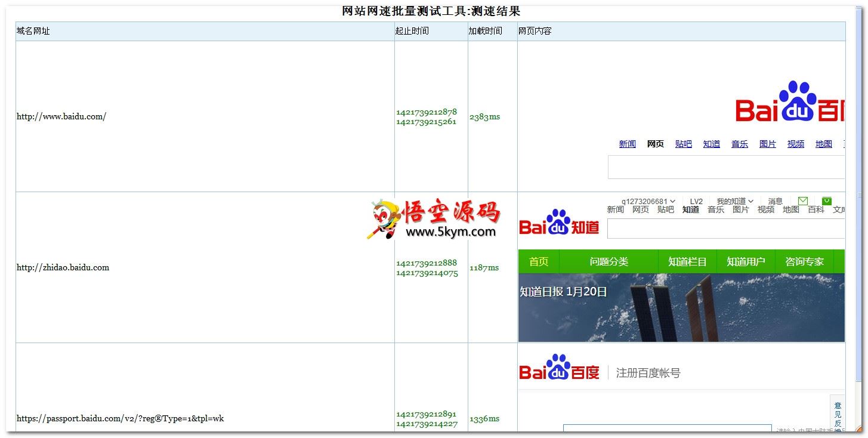868x438 pixels.
Task: Open the 消息 messages link in Zhidao
Action: coord(776,202)
